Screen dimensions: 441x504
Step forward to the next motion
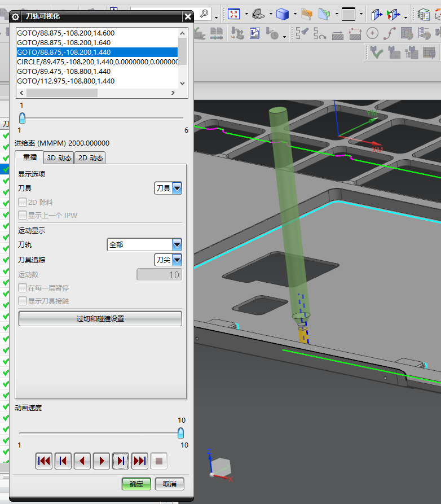pyautogui.click(x=121, y=461)
